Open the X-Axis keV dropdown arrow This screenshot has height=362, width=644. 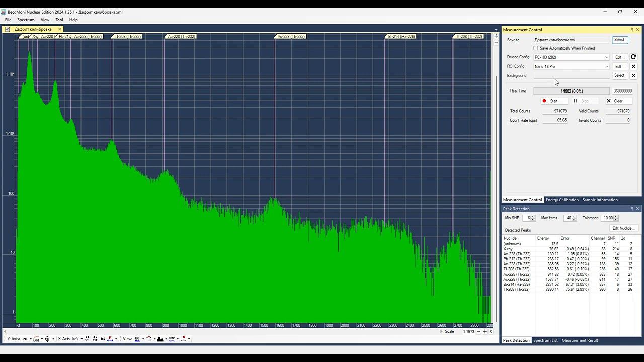[x=82, y=339]
